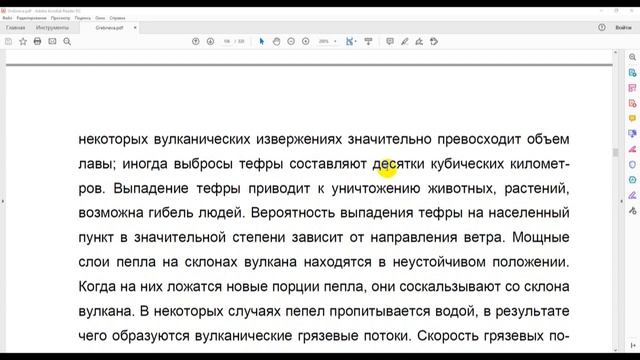Send the file by email icon
Viewport: 640px width, 360px height.
click(52, 41)
